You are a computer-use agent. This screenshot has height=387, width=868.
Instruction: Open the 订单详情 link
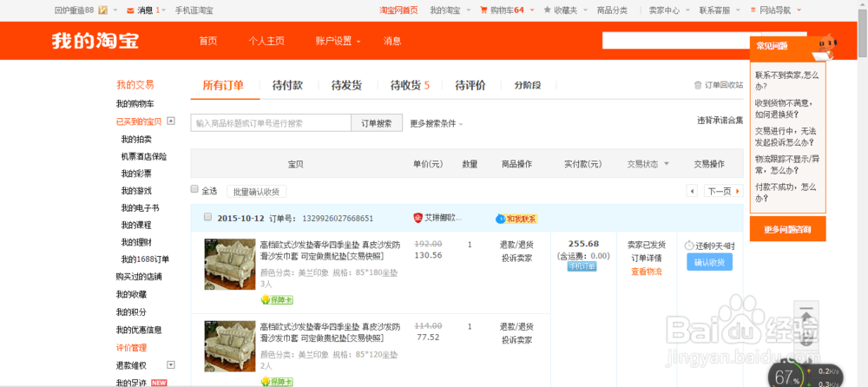pyautogui.click(x=647, y=258)
